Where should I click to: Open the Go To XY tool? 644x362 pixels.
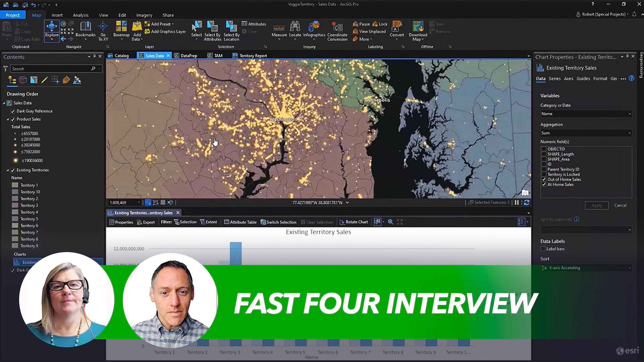(x=103, y=31)
